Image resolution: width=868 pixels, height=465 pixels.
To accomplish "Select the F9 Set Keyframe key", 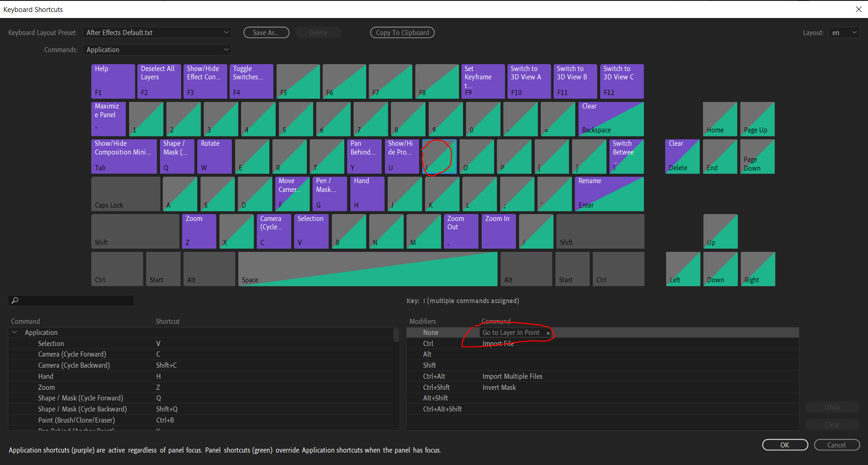I will 483,81.
